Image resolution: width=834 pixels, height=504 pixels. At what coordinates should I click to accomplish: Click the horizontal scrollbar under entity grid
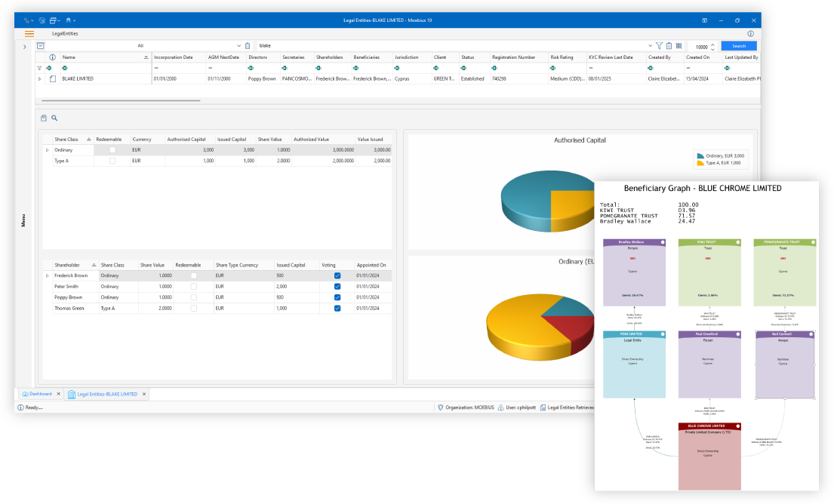click(121, 100)
